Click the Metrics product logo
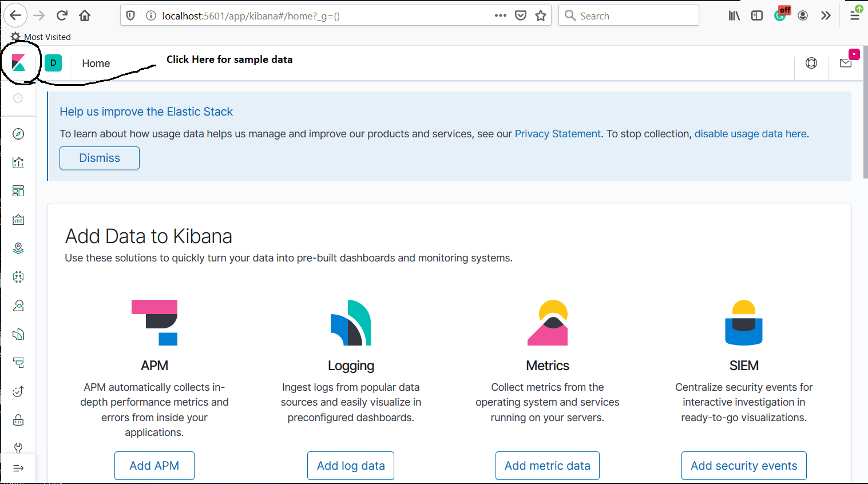Image resolution: width=868 pixels, height=484 pixels. (548, 323)
